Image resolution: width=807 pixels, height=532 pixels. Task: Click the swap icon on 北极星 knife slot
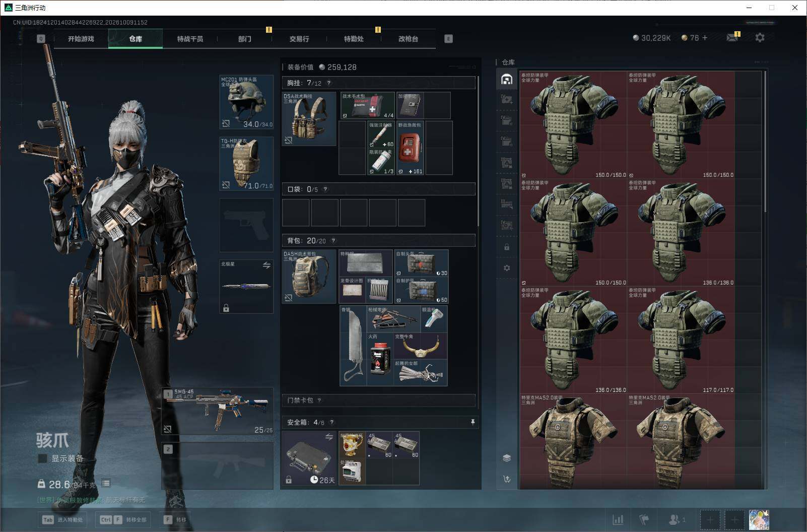tap(266, 265)
